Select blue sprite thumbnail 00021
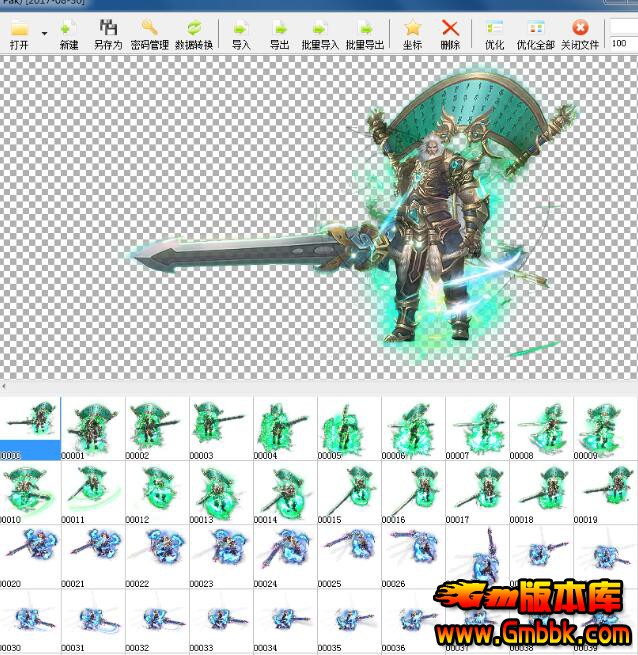Image resolution: width=638 pixels, height=655 pixels. tap(93, 557)
